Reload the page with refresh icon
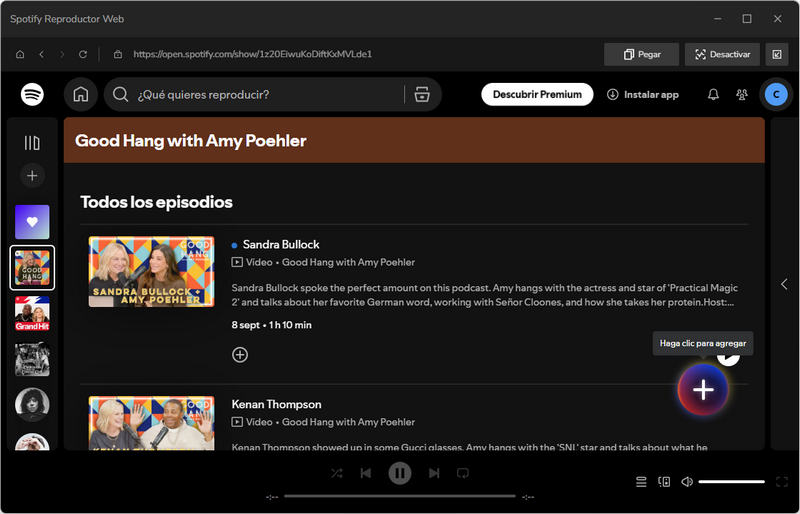This screenshot has width=800, height=514. 83,54
